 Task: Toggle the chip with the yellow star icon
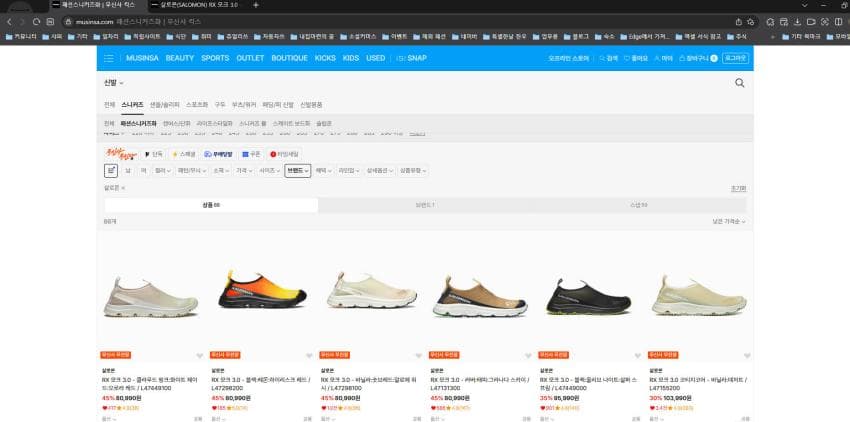183,154
